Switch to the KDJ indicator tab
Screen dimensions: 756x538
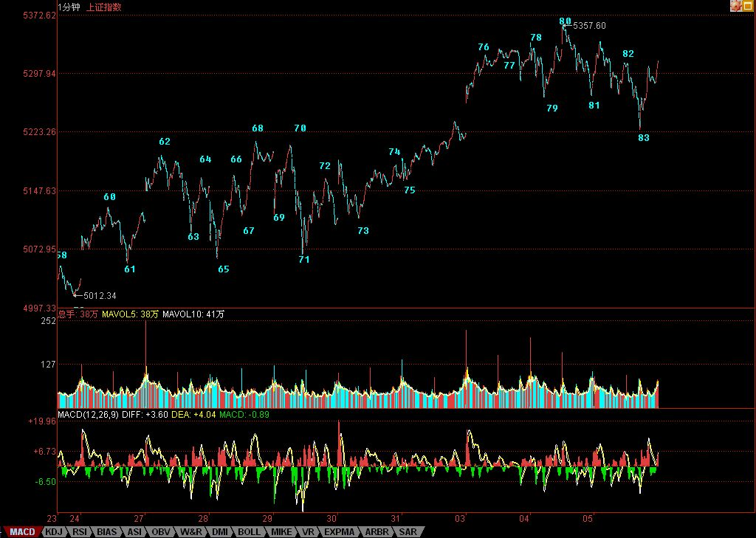tap(53, 531)
